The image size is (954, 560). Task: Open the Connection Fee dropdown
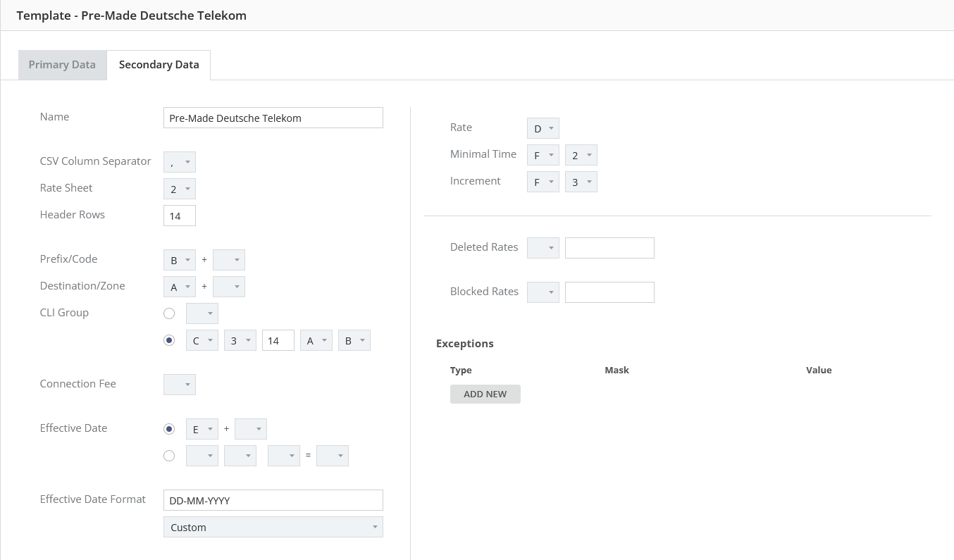pyautogui.click(x=179, y=385)
